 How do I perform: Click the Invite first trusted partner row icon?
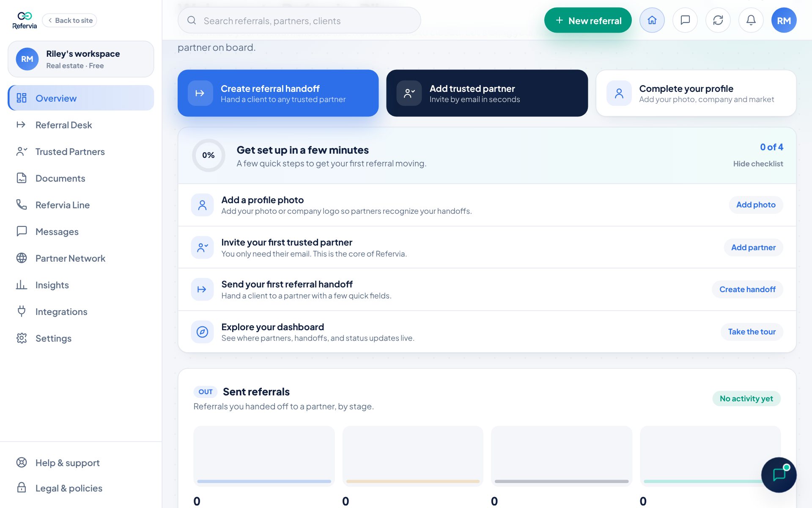click(x=202, y=247)
